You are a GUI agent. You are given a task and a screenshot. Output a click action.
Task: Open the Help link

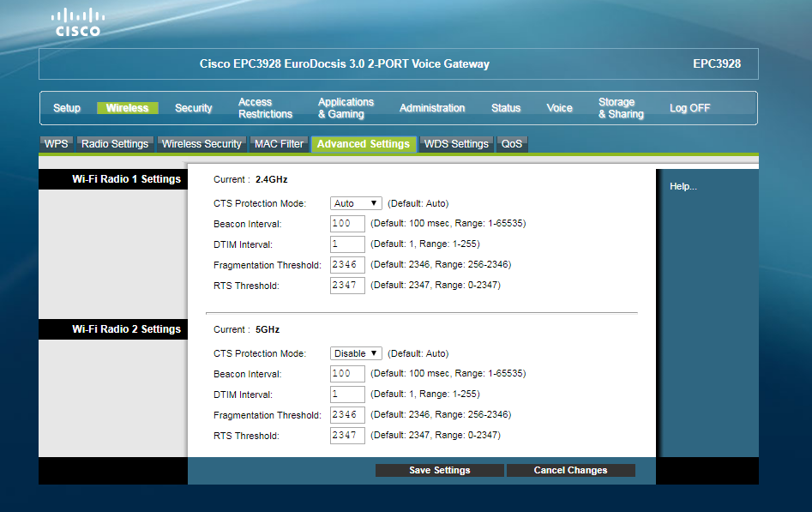683,186
